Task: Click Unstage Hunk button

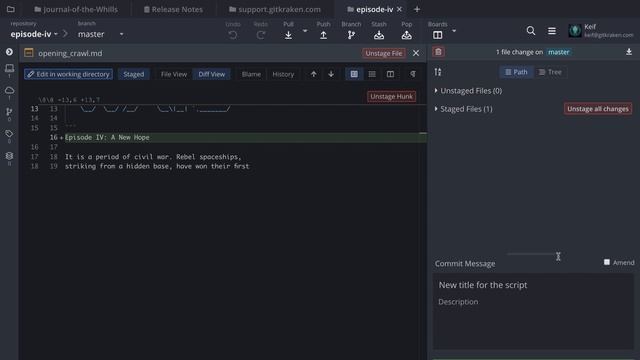Action: tap(391, 96)
